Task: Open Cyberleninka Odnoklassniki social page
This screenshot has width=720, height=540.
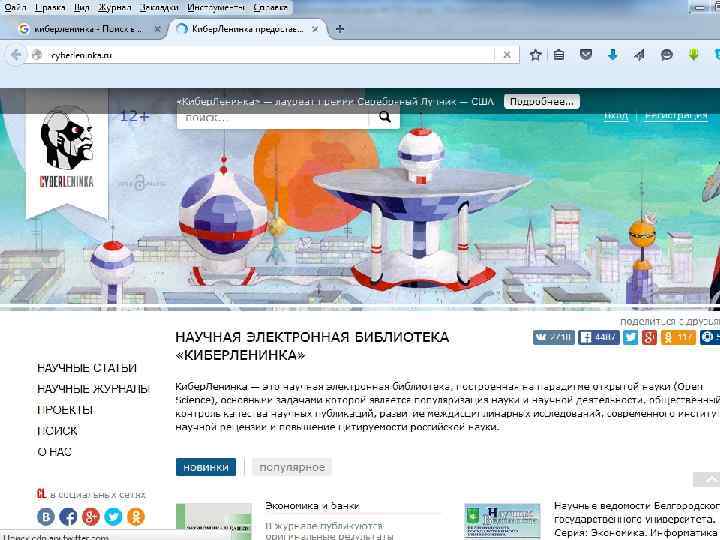Action: tap(136, 517)
